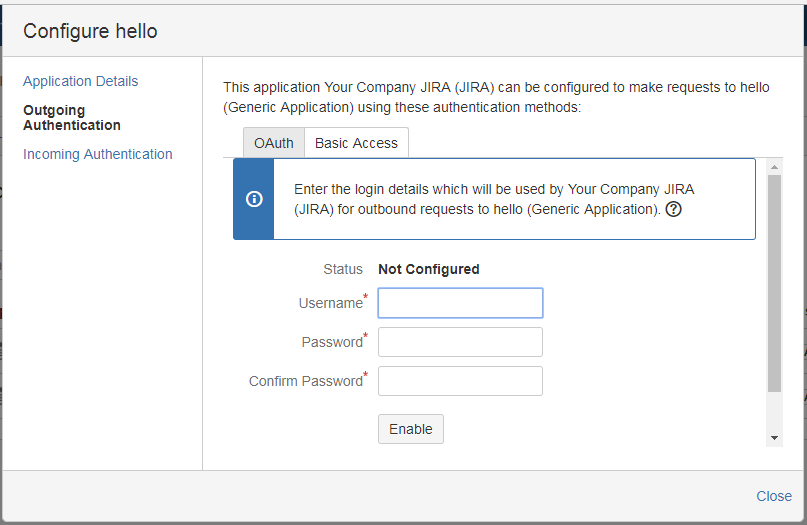The width and height of the screenshot is (807, 525).
Task: Switch to the OAuth tab
Action: pyautogui.click(x=274, y=143)
